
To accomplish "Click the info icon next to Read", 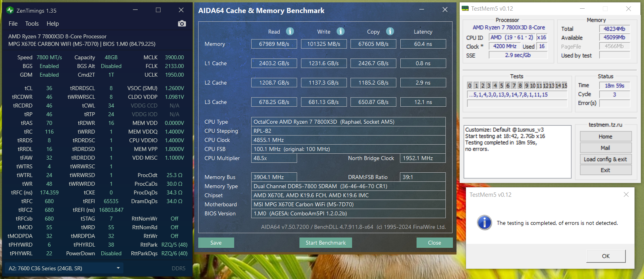I will tap(290, 31).
